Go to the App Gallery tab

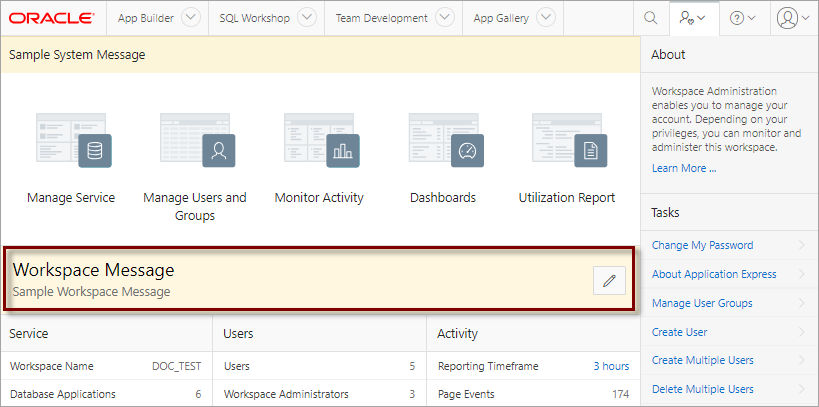(501, 18)
